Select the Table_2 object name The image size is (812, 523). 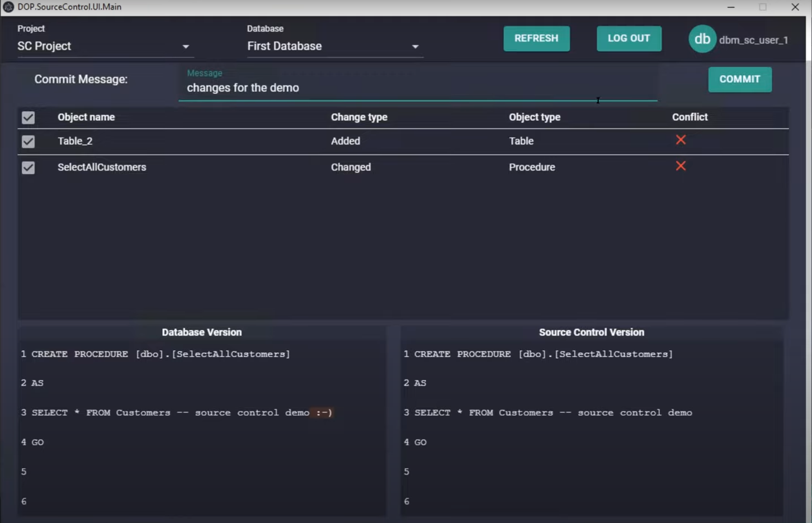(75, 141)
